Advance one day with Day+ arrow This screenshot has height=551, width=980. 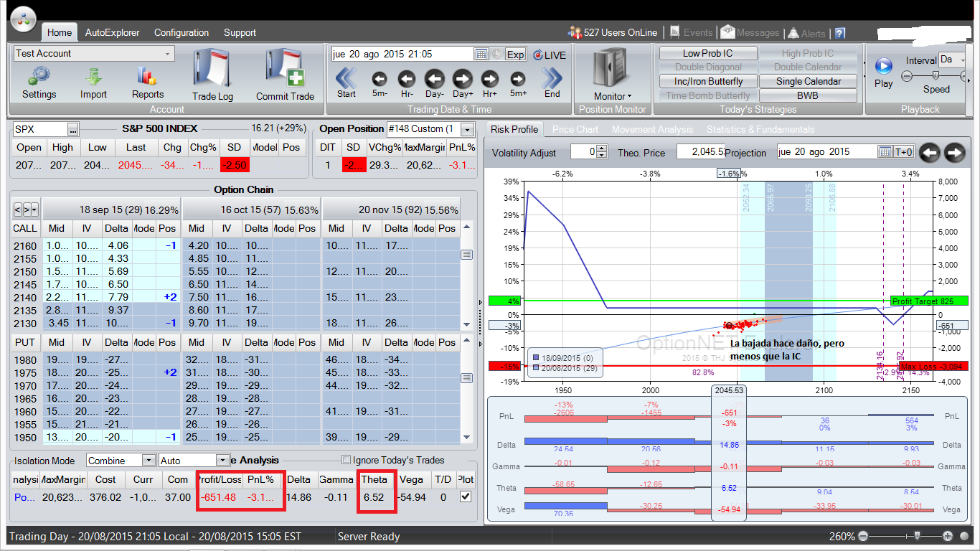463,79
